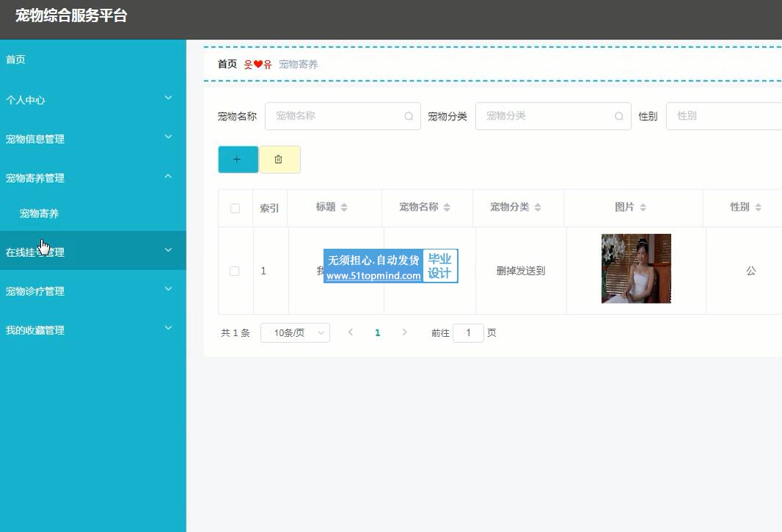Go to next page arrow
The image size is (782, 532).
coord(404,332)
